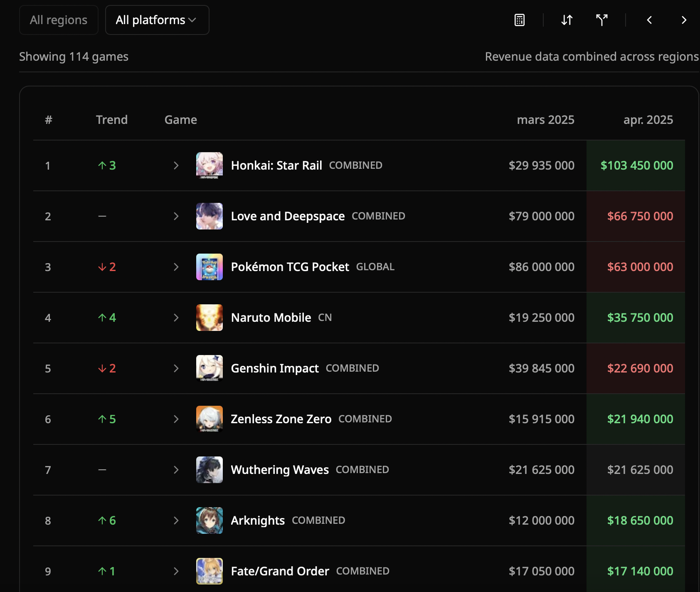Click the $79 000 000 March revenue cell
Screen dimensions: 700x592
point(542,216)
